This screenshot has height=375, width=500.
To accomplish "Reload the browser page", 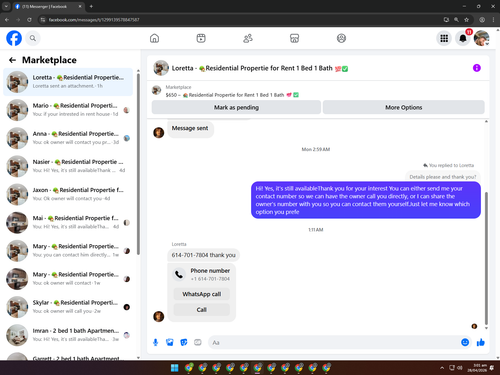I will (29, 20).
